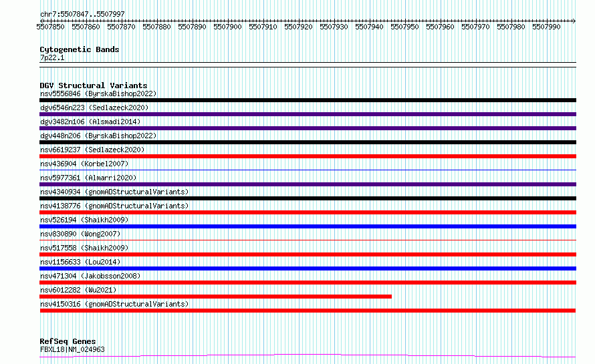Click ruler position 5507970
The width and height of the screenshot is (595, 364).
(x=475, y=27)
